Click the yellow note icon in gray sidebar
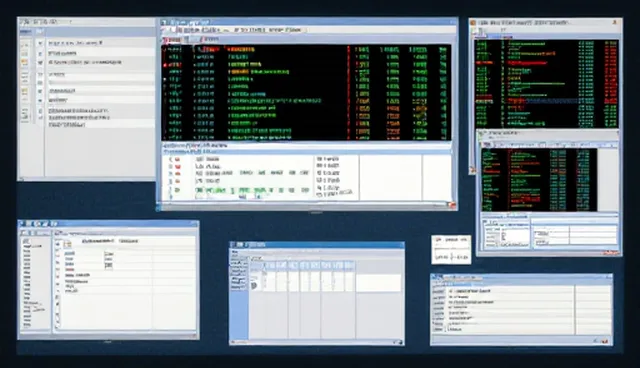This screenshot has width=640, height=368. (x=25, y=91)
